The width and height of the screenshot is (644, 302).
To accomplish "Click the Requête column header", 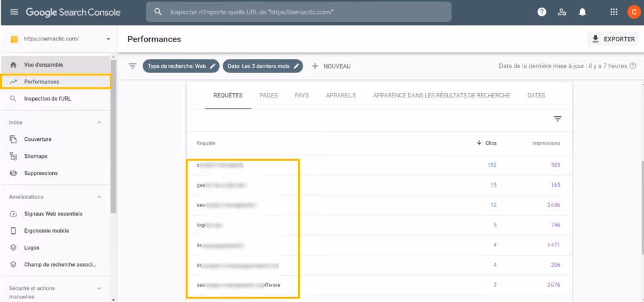I will pos(206,143).
